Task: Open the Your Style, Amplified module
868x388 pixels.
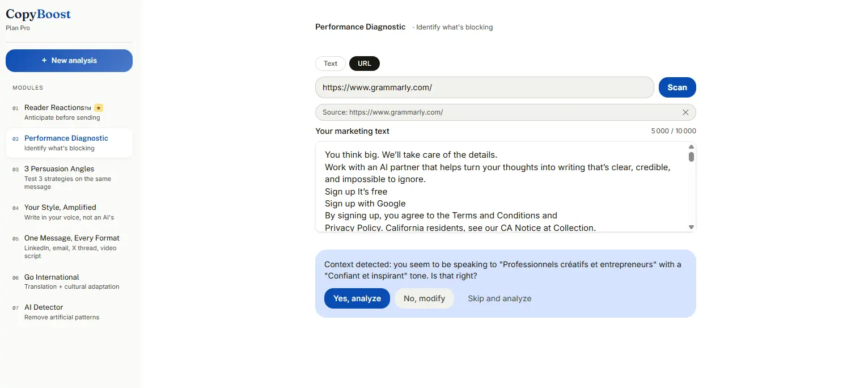Action: [69, 212]
